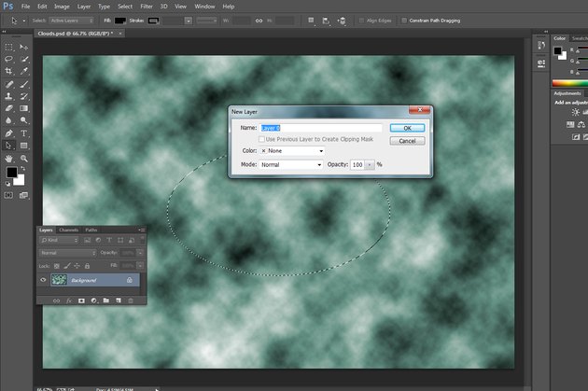This screenshot has height=391, width=588.
Task: Open Opacity slider arrow in New Layer dialog
Action: coord(370,164)
